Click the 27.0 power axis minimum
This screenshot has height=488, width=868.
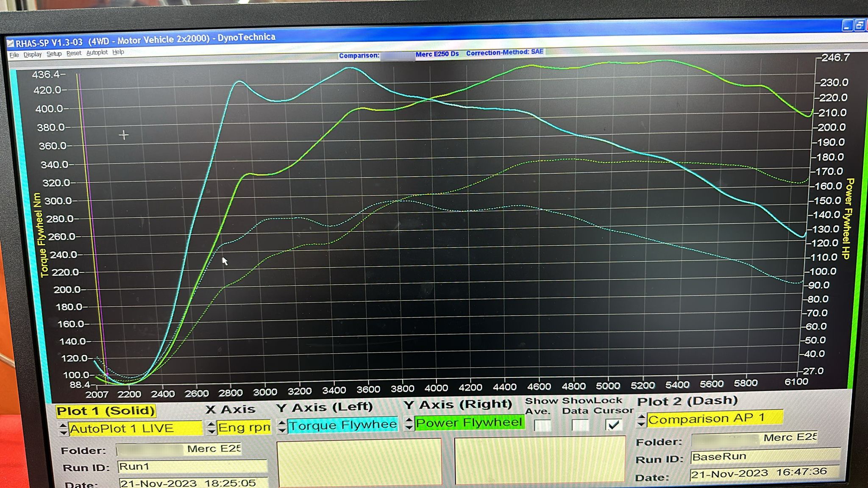pos(813,371)
